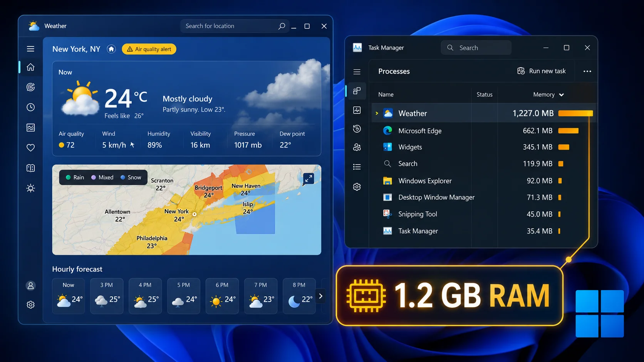Click the Microsoft Edge icon in process list
Viewport: 644px width, 362px height.
[387, 130]
